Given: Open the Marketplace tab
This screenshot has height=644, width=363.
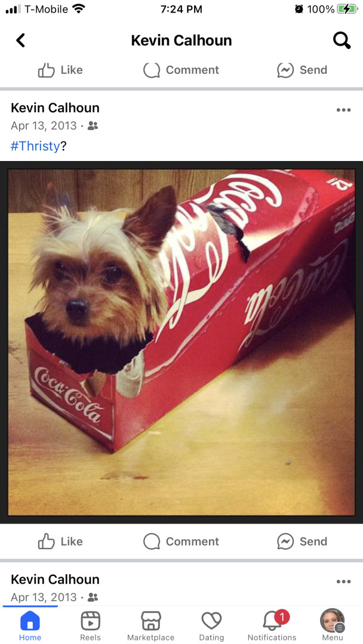Looking at the screenshot, I should coord(151,626).
